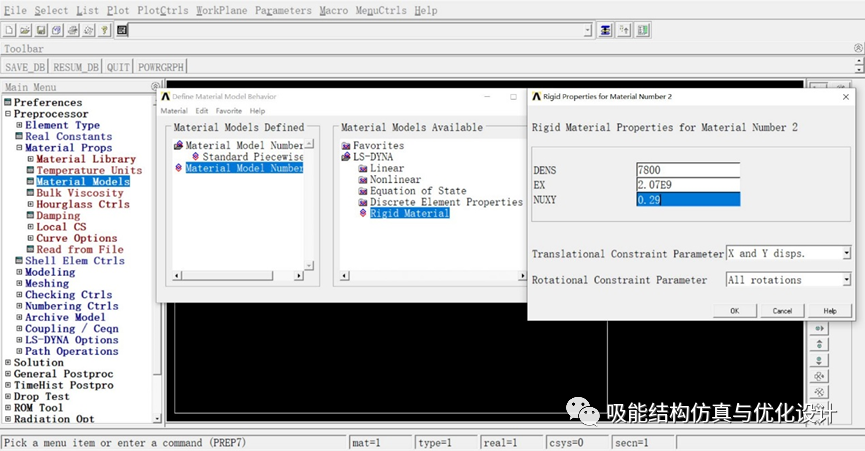Open the Translational Constraint Parameter dropdown
The image size is (865, 451).
click(x=846, y=254)
